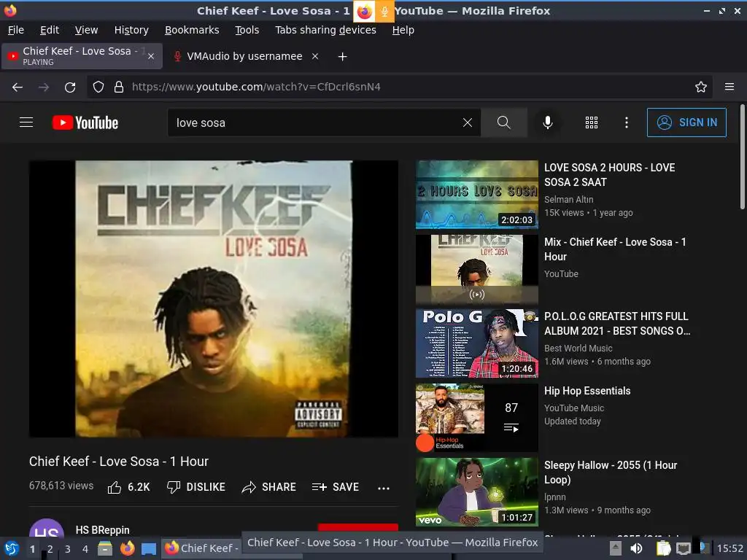This screenshot has width=747, height=560.
Task: Switch to workspace 3
Action: pos(67,549)
